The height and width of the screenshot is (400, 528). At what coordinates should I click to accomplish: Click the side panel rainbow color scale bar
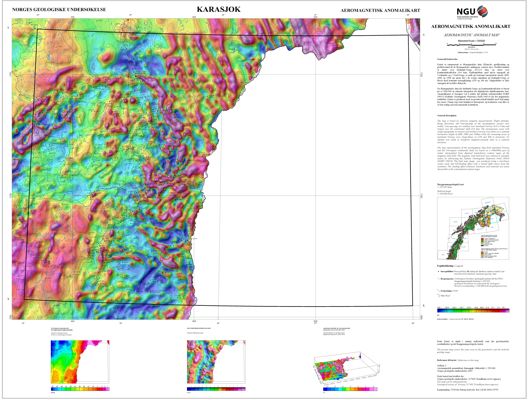[x=473, y=310]
